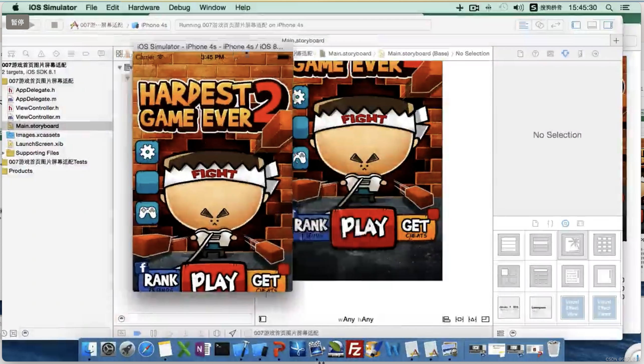Open ViewController.m file
Image resolution: width=644 pixels, height=364 pixels.
point(38,117)
